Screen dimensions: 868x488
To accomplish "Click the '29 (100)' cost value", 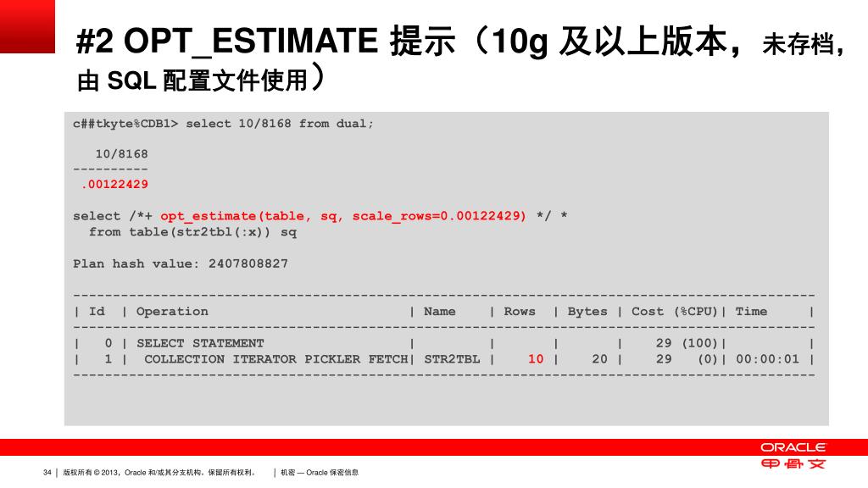I will coord(687,343).
